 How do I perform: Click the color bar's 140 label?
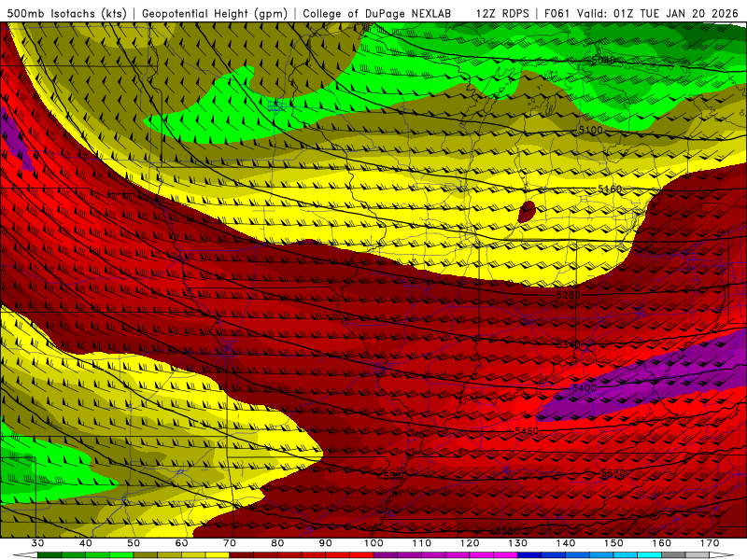pos(566,543)
